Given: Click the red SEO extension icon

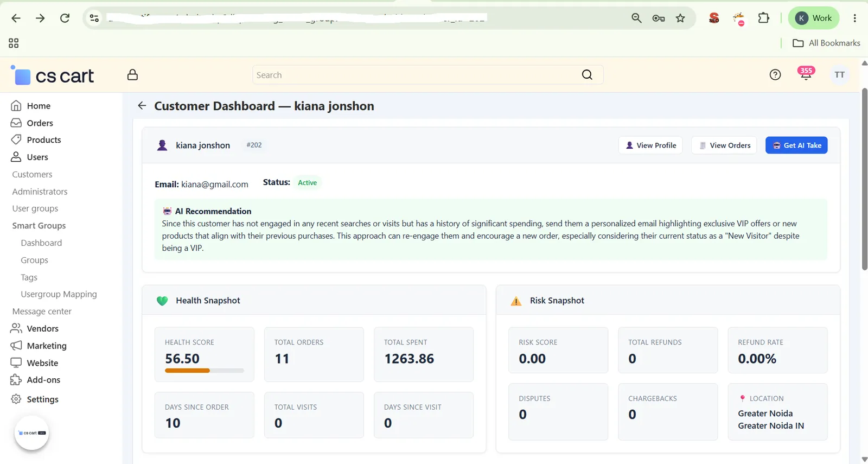Looking at the screenshot, I should [x=714, y=18].
